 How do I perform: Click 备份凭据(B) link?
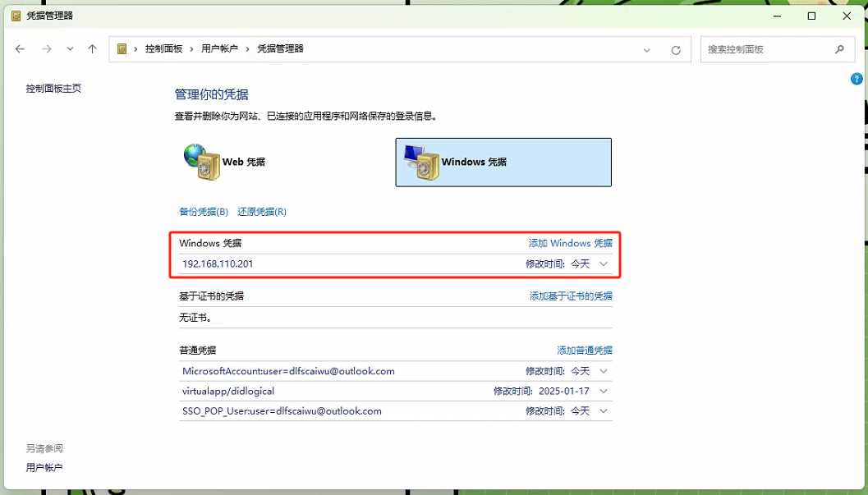pos(204,212)
